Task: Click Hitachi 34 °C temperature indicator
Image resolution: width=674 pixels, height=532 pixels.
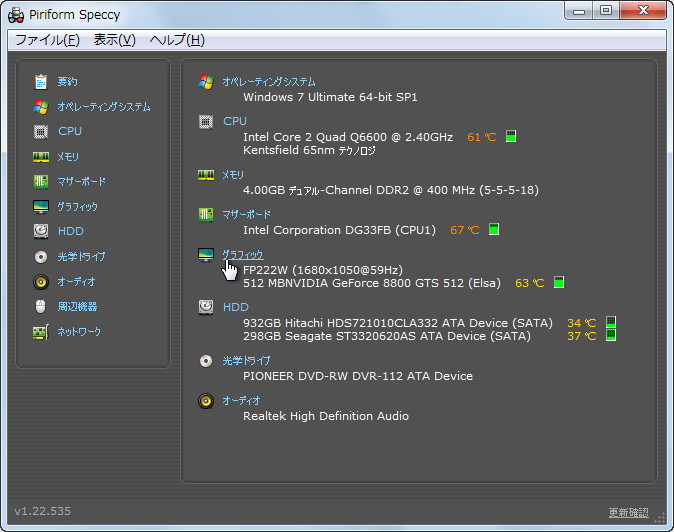Action: pyautogui.click(x=611, y=321)
